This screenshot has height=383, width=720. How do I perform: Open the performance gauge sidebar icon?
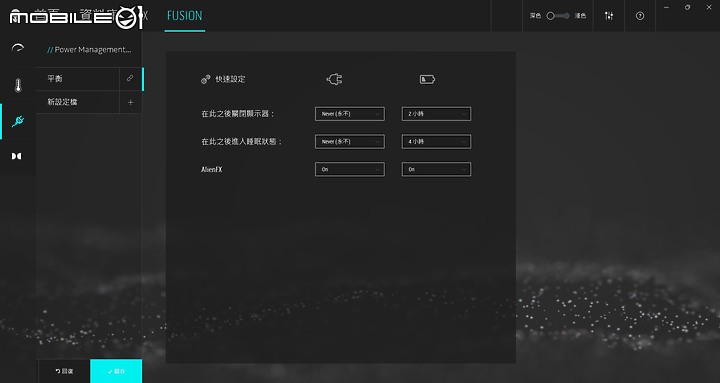coord(17,48)
